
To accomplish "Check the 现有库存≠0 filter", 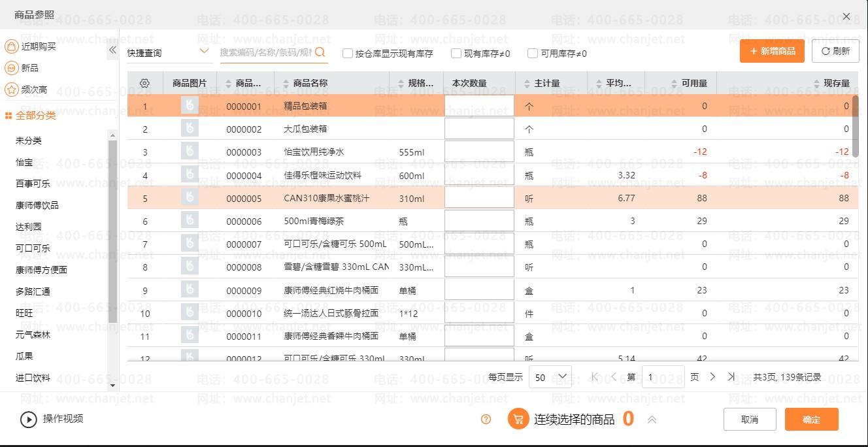I will point(456,54).
